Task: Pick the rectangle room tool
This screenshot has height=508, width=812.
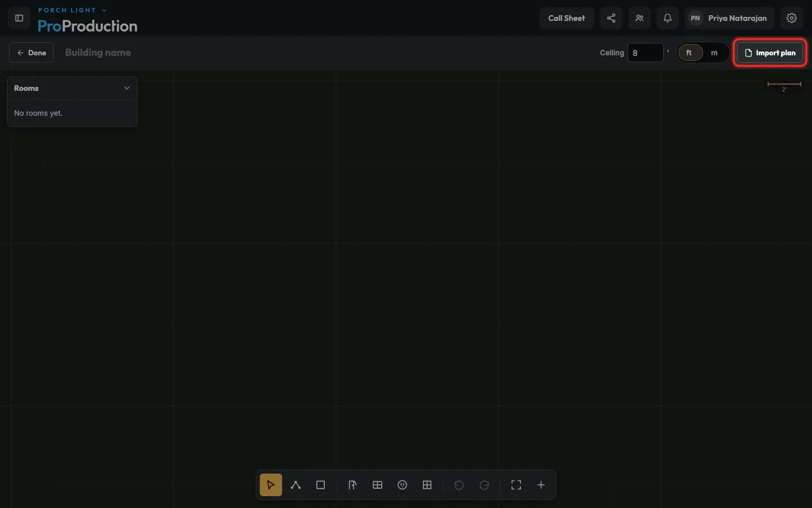Action: click(x=320, y=485)
